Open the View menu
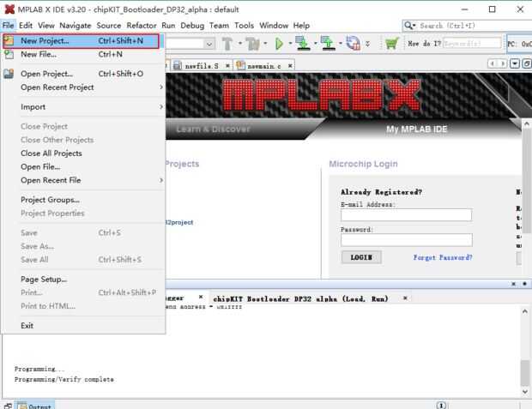 [x=46, y=26]
